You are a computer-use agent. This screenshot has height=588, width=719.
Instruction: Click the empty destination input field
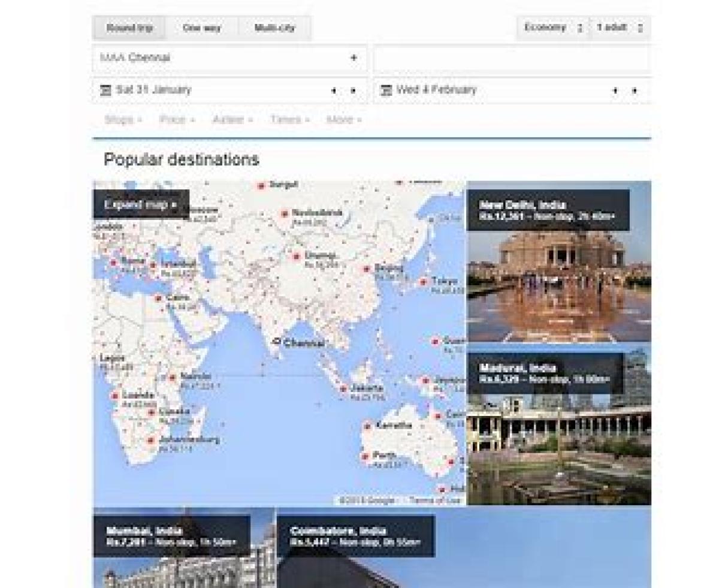[511, 59]
